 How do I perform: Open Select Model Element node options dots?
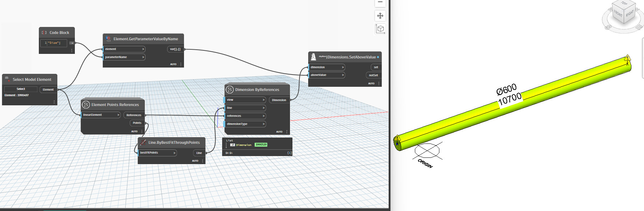pyautogui.click(x=54, y=102)
